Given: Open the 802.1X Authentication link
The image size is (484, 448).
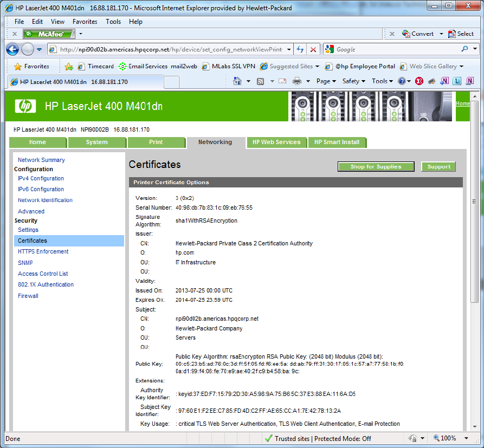Looking at the screenshot, I should coord(46,284).
